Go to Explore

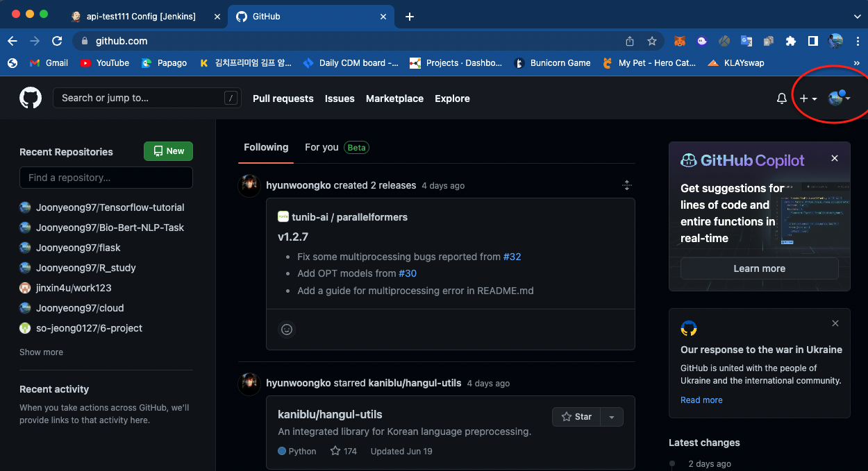[x=452, y=99]
